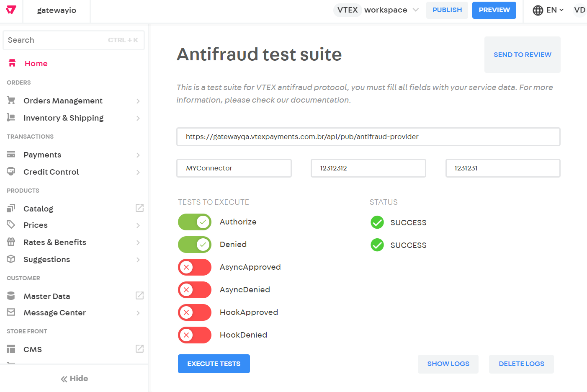Open the Message Center icon

click(x=11, y=312)
